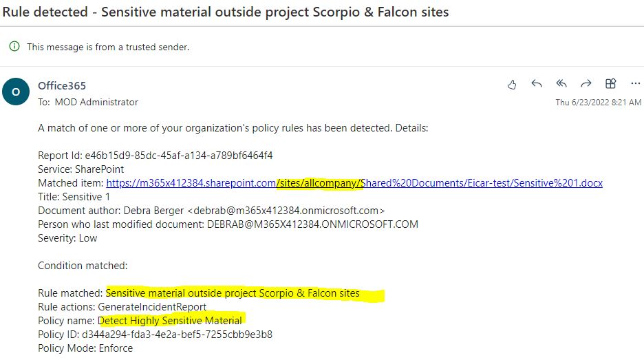Forward this email using the arrow icon
The height and width of the screenshot is (360, 644).
pos(586,84)
